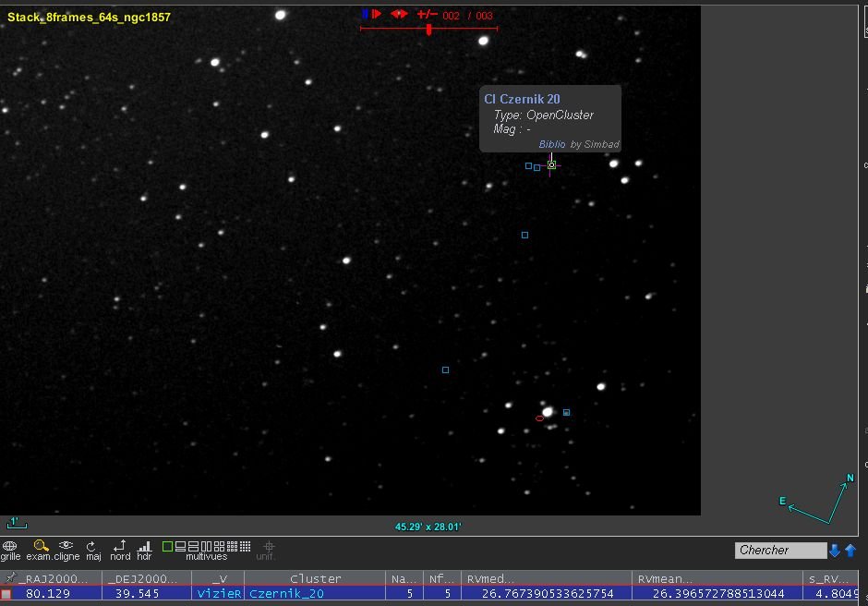Click the exam. magnifier tool icon
The image size is (868, 606).
(x=41, y=546)
